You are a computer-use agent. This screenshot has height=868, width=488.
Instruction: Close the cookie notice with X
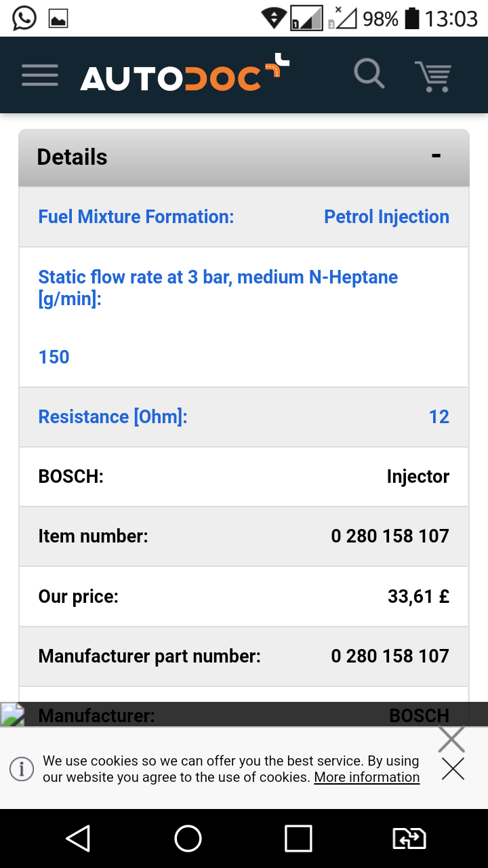[453, 769]
